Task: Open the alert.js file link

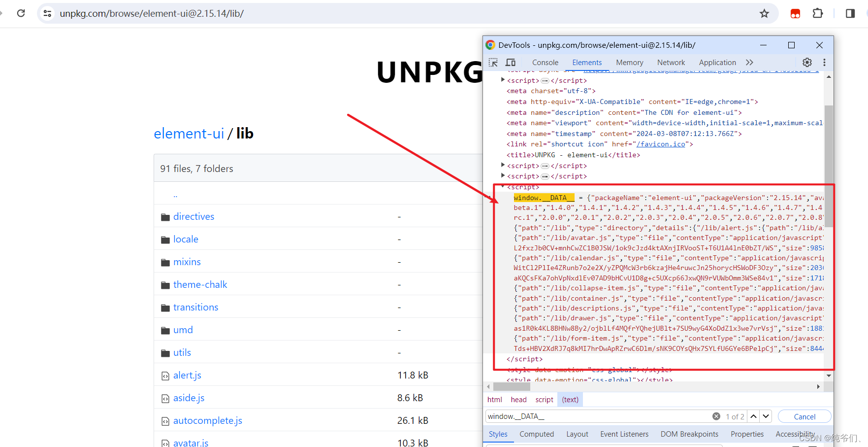Action: click(x=187, y=375)
